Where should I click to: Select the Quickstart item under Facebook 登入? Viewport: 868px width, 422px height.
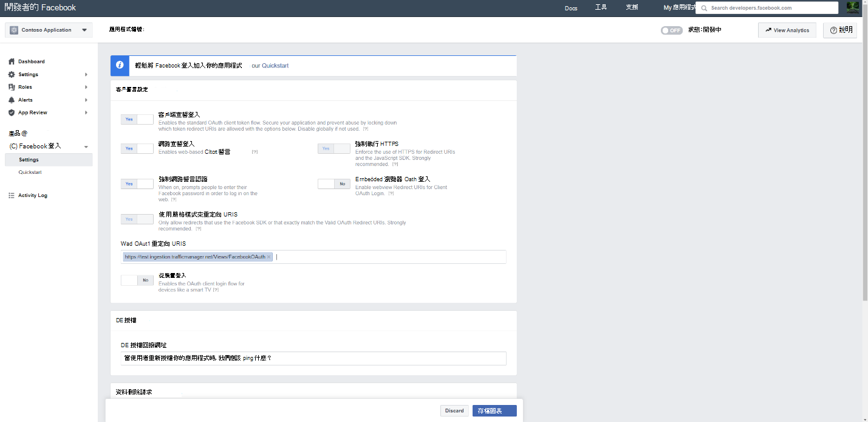point(30,172)
